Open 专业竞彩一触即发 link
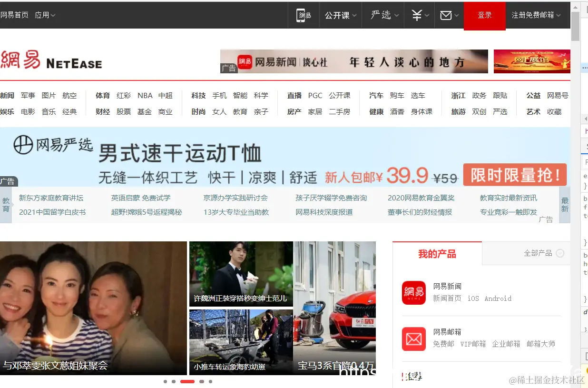The height and width of the screenshot is (388, 588). tap(509, 212)
